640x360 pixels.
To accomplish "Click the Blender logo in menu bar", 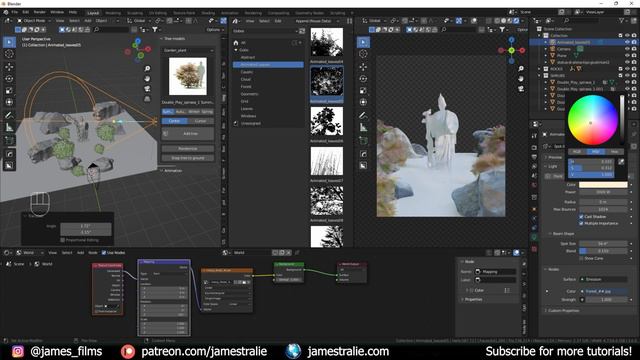I will [x=6, y=12].
